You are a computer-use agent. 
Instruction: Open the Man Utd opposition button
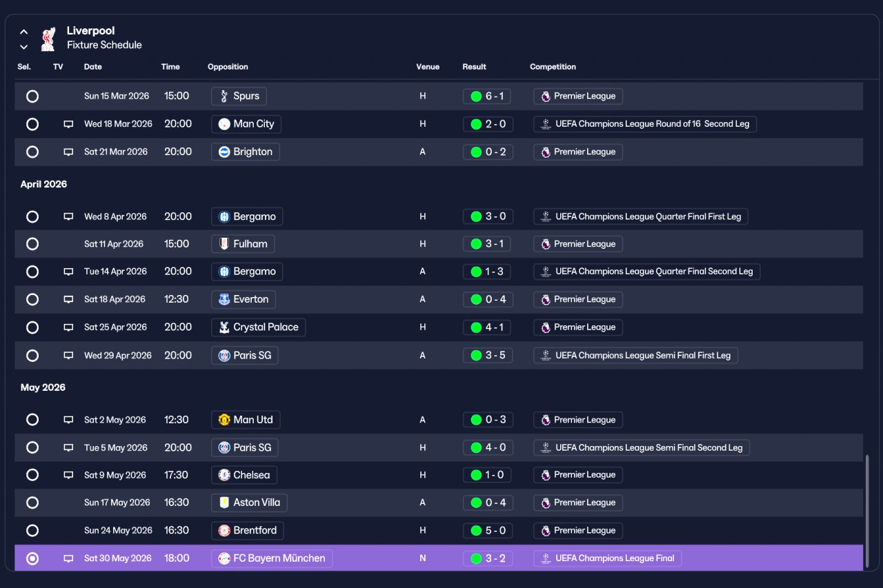pyautogui.click(x=246, y=420)
